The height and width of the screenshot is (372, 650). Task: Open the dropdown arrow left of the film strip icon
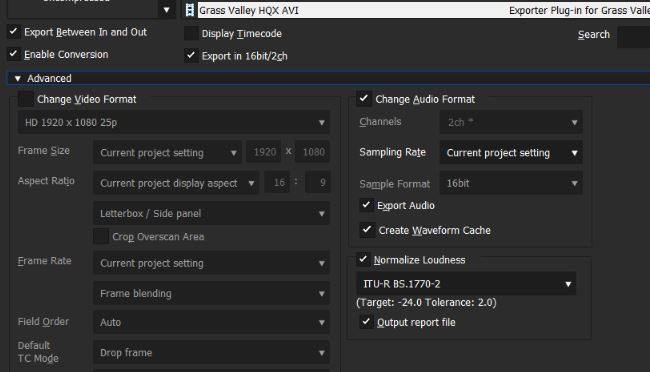pyautogui.click(x=166, y=10)
